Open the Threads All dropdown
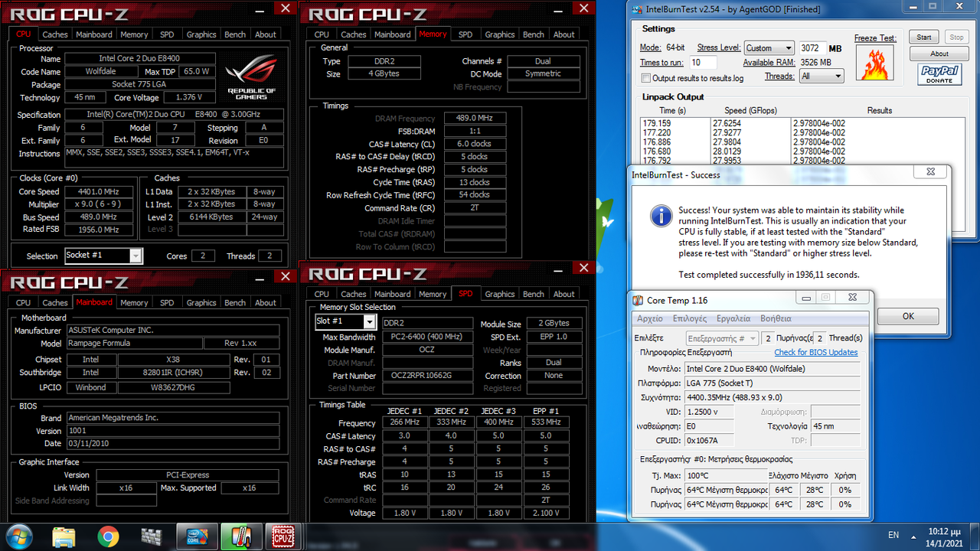The height and width of the screenshot is (551, 980). click(x=821, y=76)
